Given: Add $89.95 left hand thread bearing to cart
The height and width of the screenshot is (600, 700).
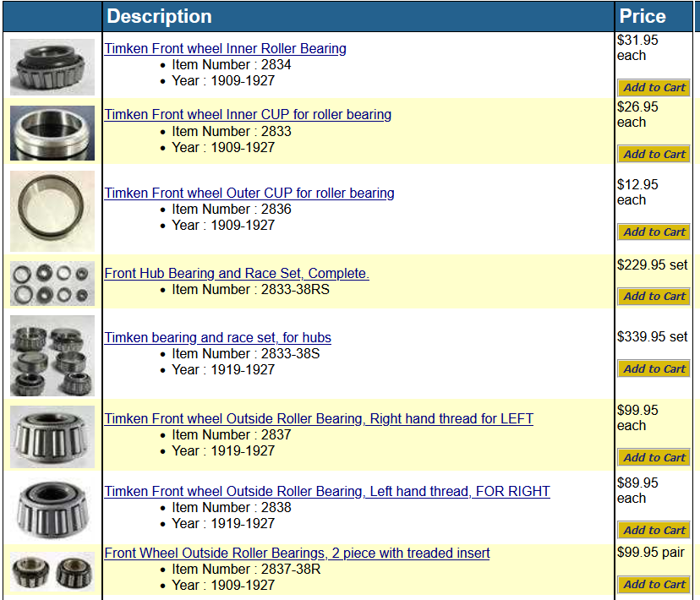Looking at the screenshot, I should click(654, 531).
